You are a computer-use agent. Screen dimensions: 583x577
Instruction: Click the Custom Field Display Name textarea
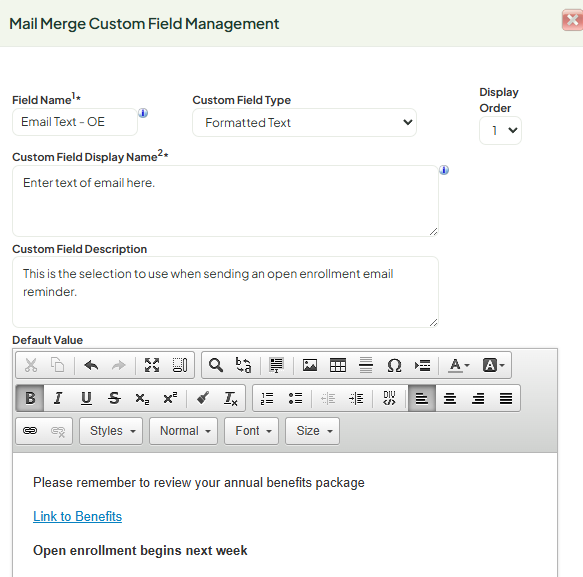tap(225, 201)
